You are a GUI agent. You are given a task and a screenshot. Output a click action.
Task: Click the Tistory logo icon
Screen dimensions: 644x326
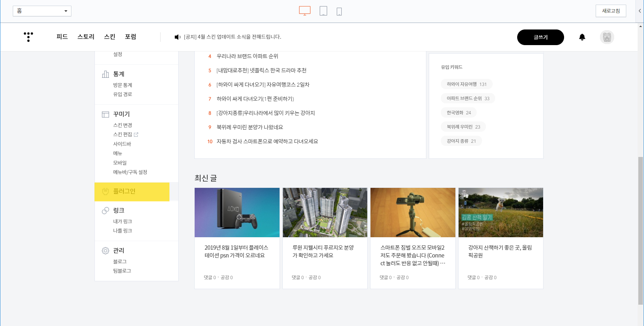coord(28,37)
